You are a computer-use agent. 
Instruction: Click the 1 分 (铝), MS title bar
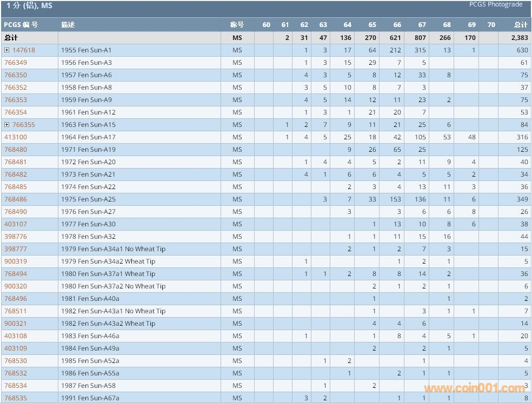[x=30, y=6]
